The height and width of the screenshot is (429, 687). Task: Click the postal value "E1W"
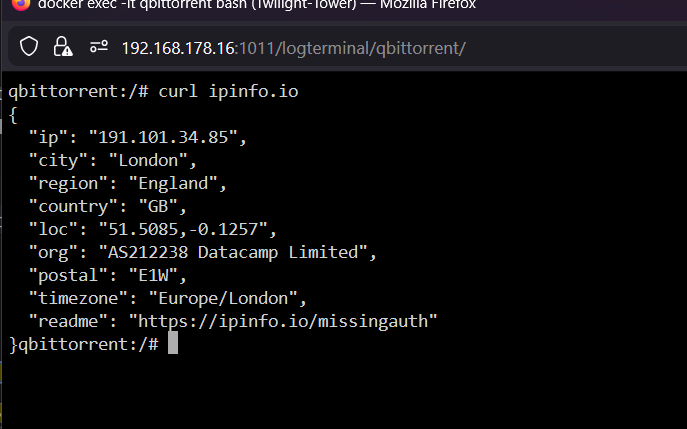[x=153, y=276]
